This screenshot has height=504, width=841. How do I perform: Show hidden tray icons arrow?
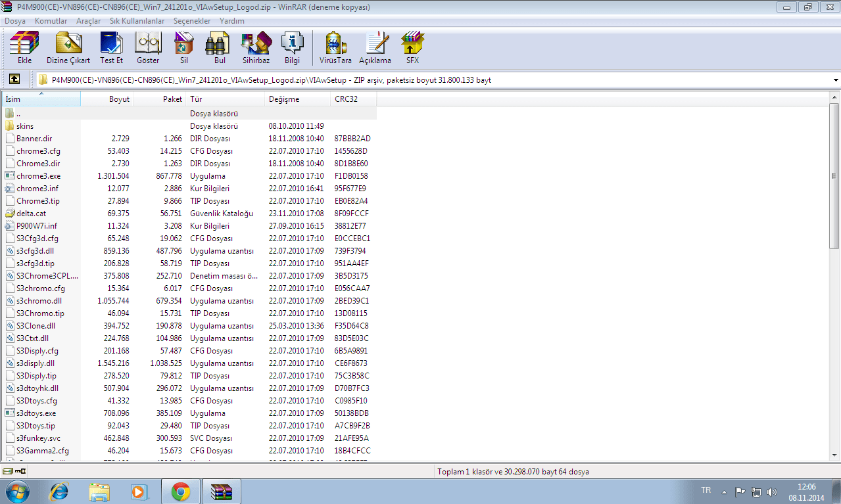[x=723, y=492]
